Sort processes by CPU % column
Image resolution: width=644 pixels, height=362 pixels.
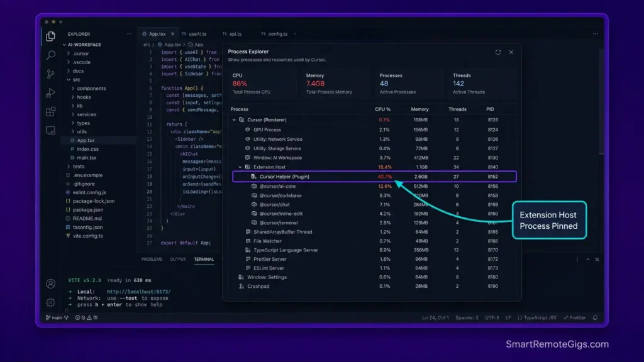[x=382, y=109]
